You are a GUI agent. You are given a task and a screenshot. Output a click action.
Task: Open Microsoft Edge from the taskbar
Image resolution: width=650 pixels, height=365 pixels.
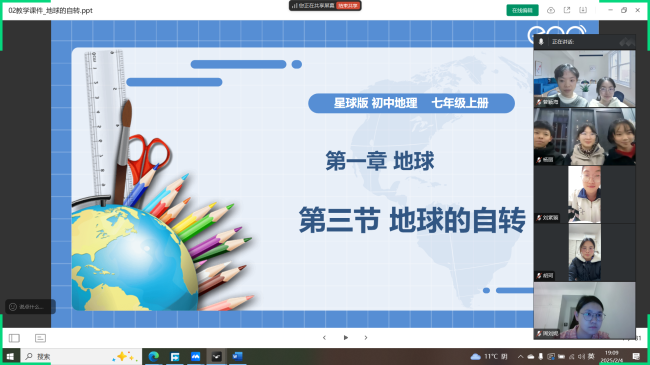154,356
